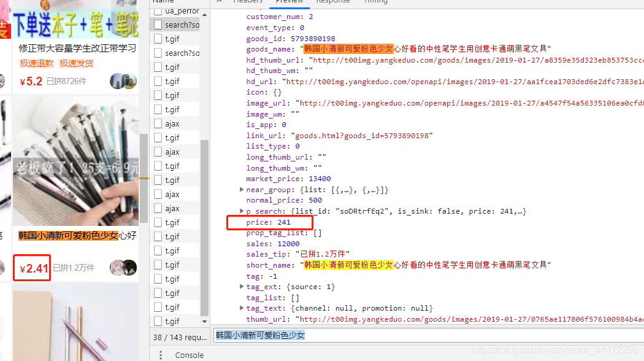Open product 韩国小清新可爱粉色少女心好
Image resolution: width=644 pixels, height=361 pixels.
click(77, 236)
